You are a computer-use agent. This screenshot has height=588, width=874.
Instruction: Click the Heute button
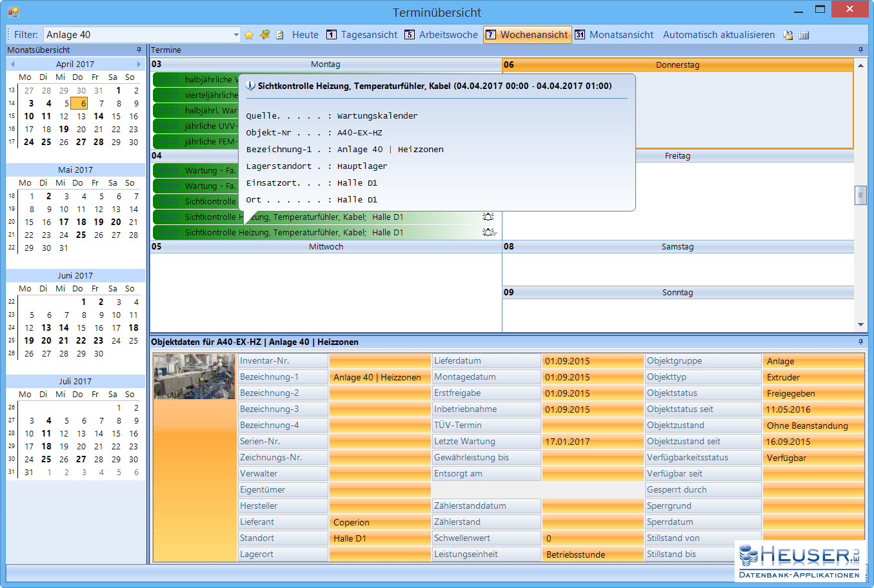coord(305,35)
